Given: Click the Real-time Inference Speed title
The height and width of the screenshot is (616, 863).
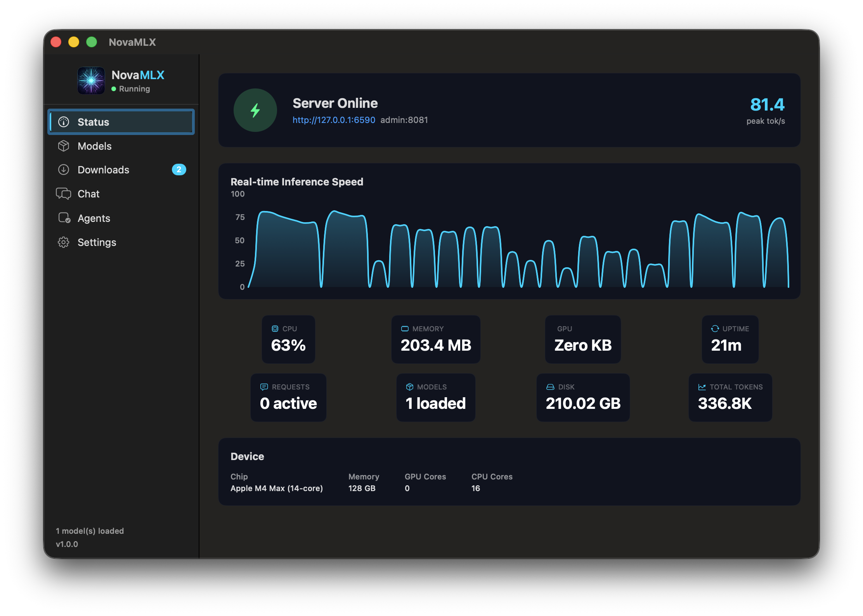Looking at the screenshot, I should 297,182.
